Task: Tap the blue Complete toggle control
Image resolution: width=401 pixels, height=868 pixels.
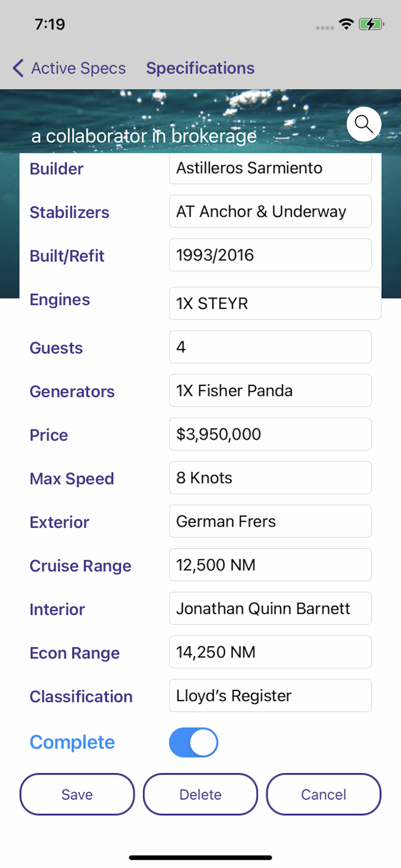Action: [193, 742]
